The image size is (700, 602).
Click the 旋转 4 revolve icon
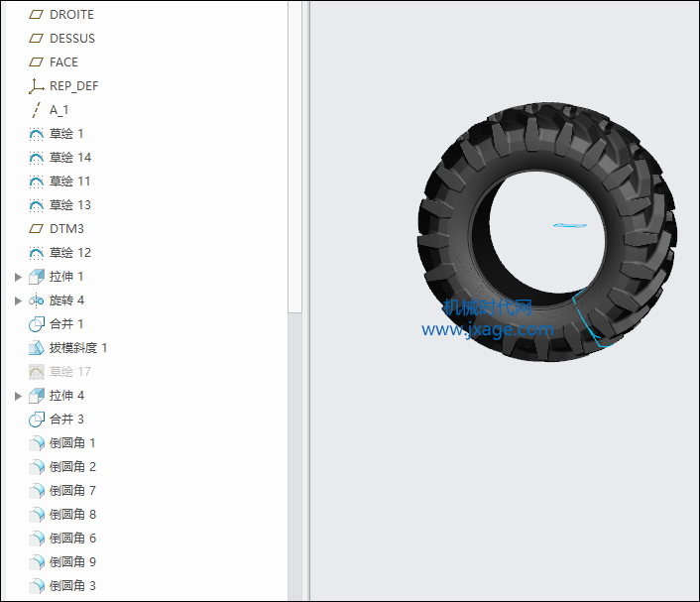click(x=36, y=301)
